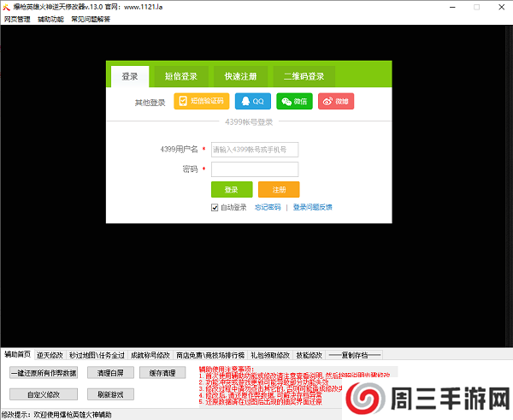Switch to the 短信登录 tab
The height and width of the screenshot is (420, 513).
(181, 76)
